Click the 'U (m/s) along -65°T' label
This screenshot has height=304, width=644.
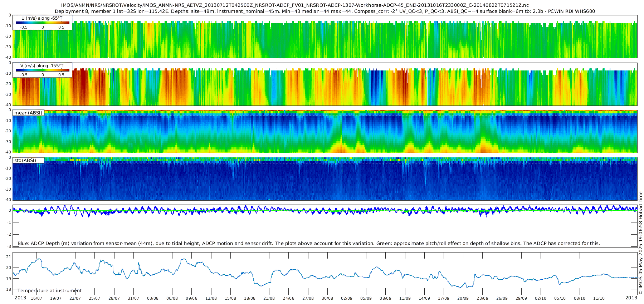42,18
